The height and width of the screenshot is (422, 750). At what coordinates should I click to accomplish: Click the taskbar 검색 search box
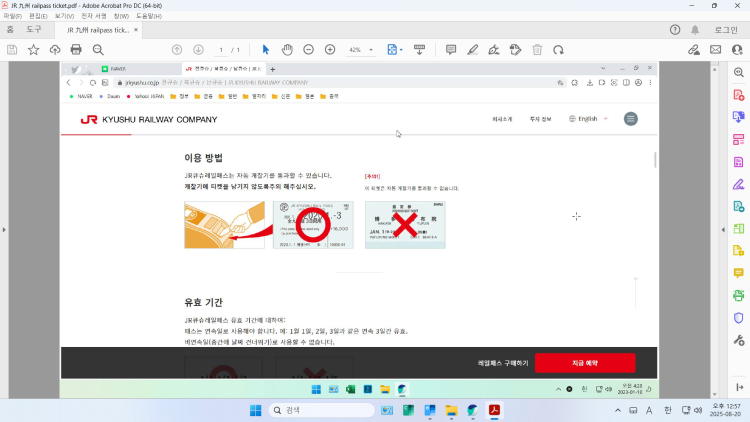pyautogui.click(x=322, y=411)
